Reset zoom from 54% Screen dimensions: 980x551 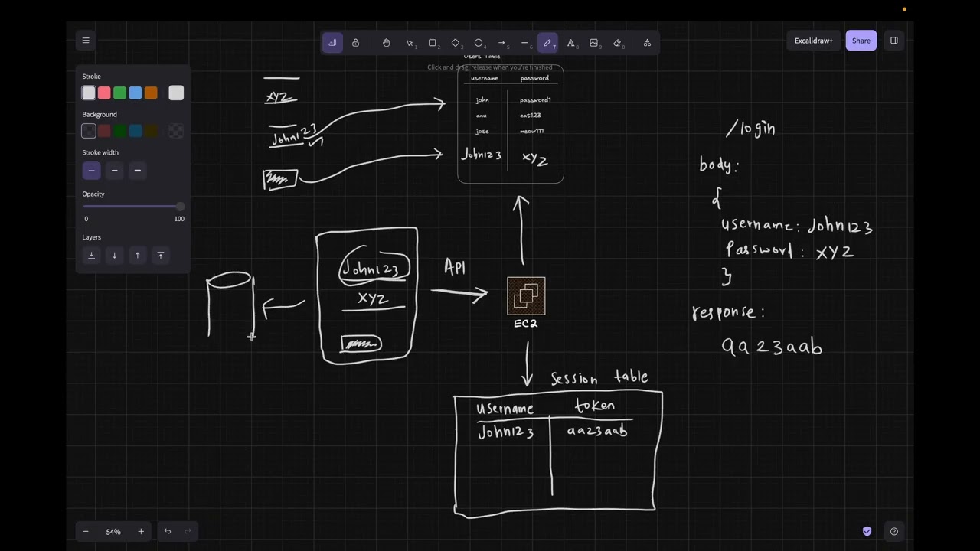click(x=113, y=531)
